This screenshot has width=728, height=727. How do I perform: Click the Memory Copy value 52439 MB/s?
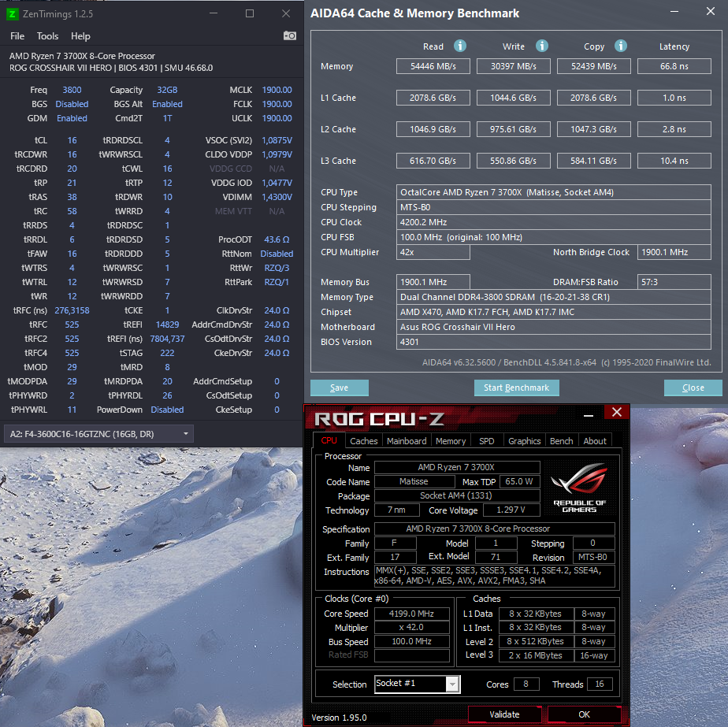coord(594,66)
